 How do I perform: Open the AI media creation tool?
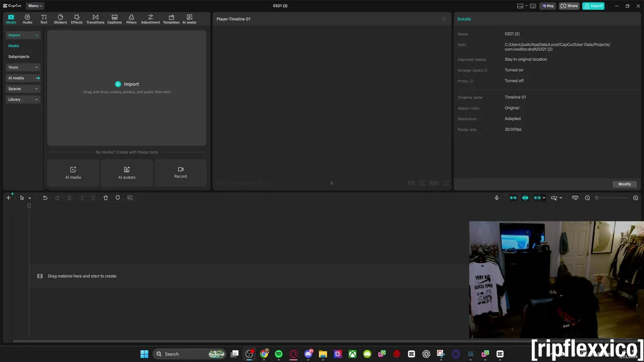tap(73, 172)
